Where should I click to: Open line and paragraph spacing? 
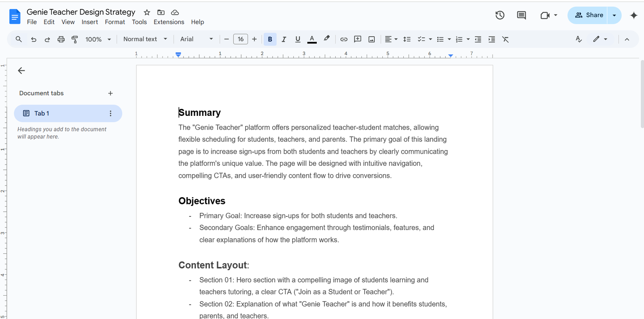tap(407, 39)
